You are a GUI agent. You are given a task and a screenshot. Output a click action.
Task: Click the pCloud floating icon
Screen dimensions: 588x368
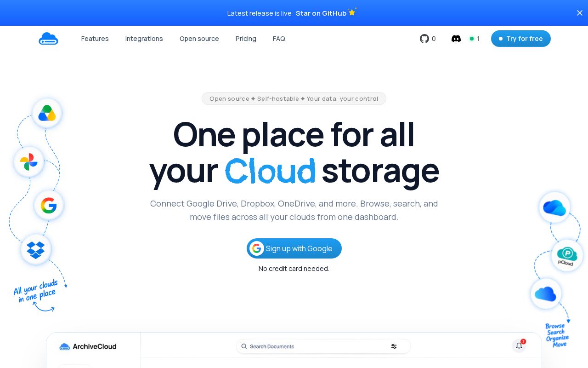(x=567, y=255)
